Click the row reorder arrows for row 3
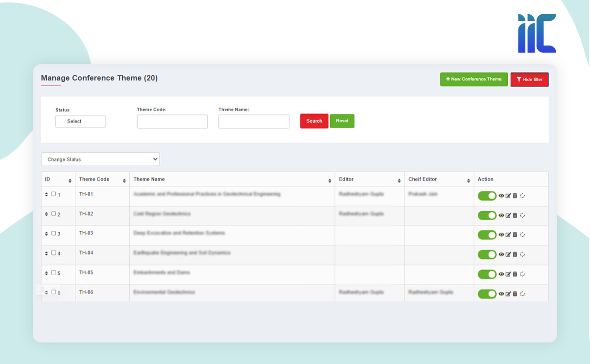Image resolution: width=590 pixels, height=364 pixels. 47,234
